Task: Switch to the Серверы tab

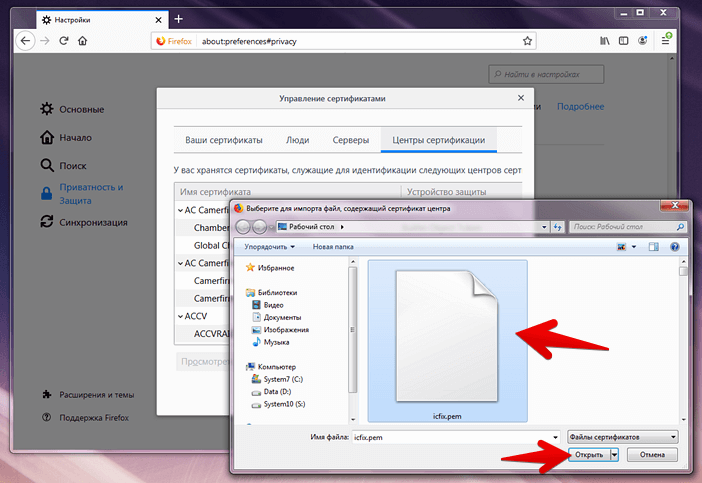Action: point(350,140)
